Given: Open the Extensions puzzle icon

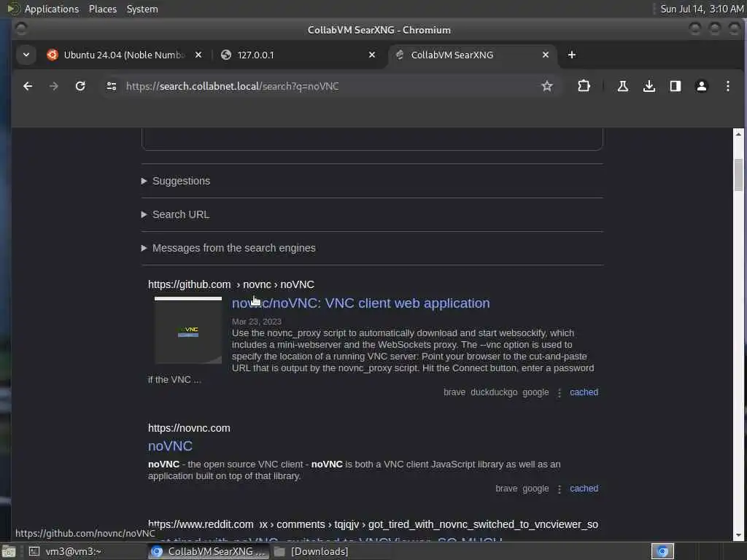Looking at the screenshot, I should click(x=584, y=86).
